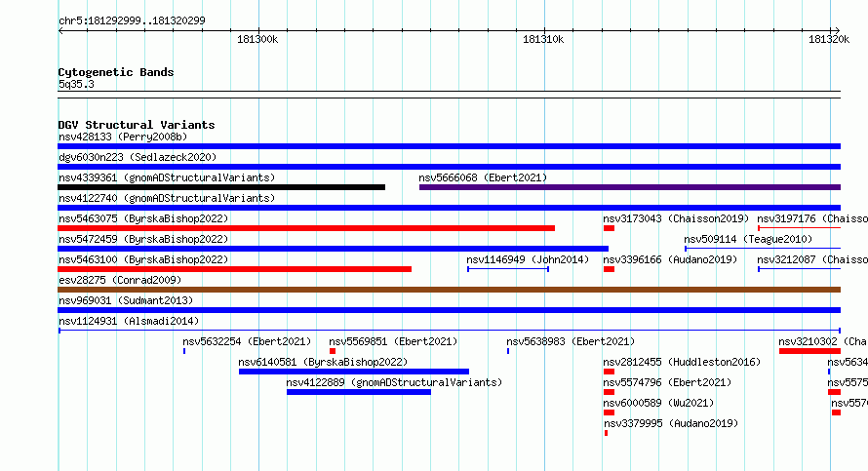This screenshot has width=868, height=471.
Task: Open the nsv5574796 (Ebert2021) label
Action: [668, 382]
